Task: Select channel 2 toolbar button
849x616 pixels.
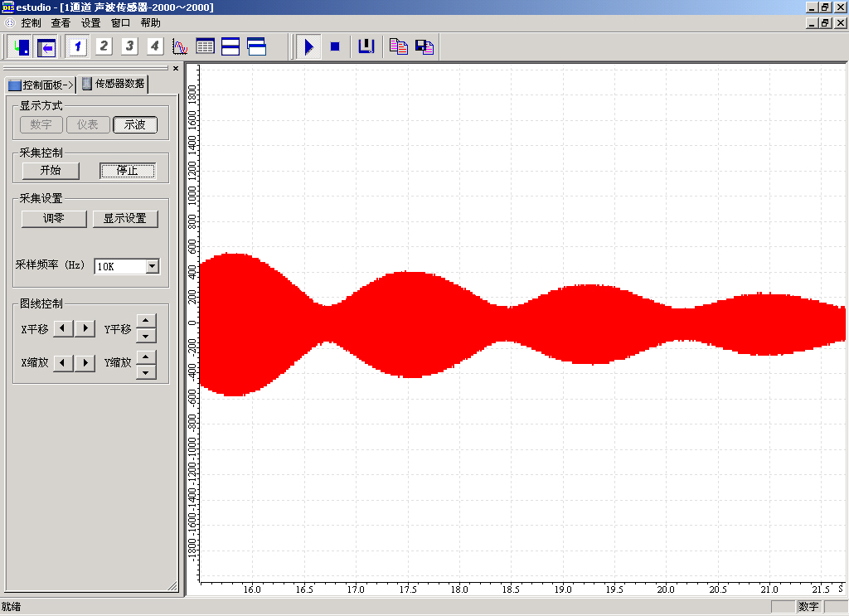Action: tap(104, 46)
